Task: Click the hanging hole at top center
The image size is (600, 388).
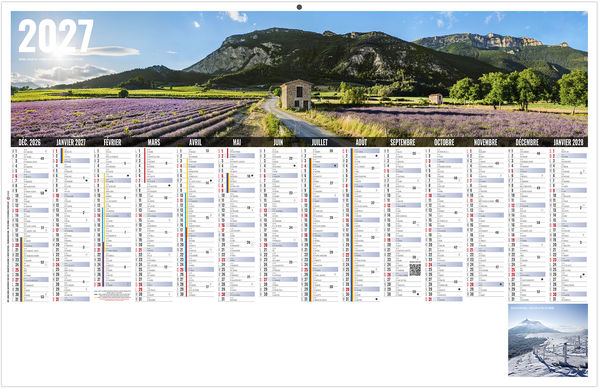Action: click(x=299, y=7)
